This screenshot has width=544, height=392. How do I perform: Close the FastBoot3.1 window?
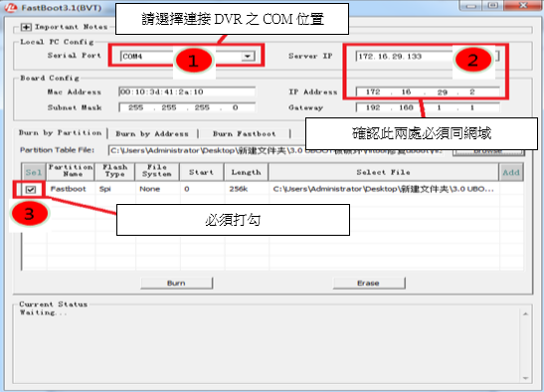pyautogui.click(x=523, y=5)
